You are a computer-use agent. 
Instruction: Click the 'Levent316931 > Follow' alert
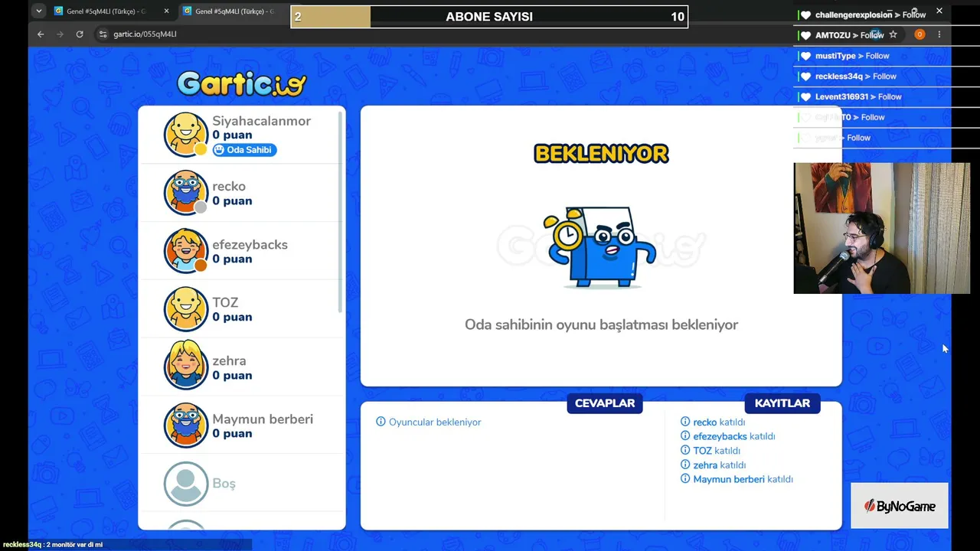coord(858,97)
